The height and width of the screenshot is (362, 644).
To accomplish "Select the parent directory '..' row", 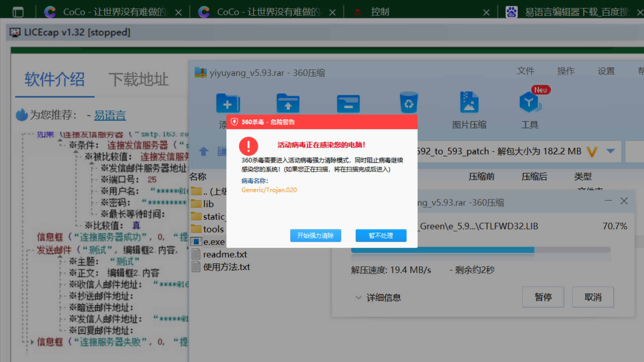I will coord(208,191).
